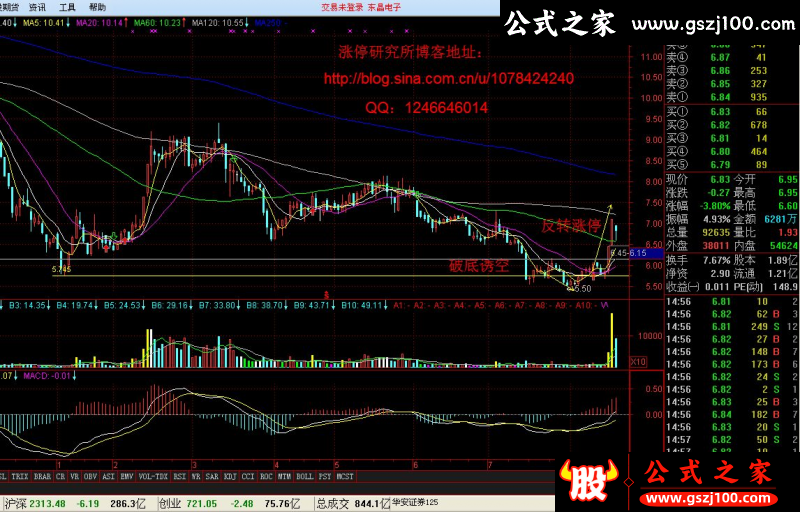The height and width of the screenshot is (512, 800).
Task: Switch to the ROC indicator tab
Action: [x=266, y=476]
